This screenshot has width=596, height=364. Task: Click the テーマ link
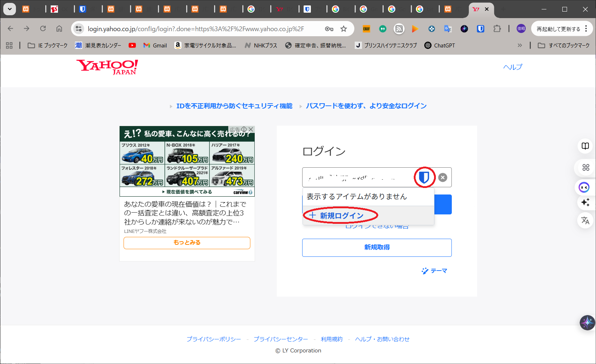[x=434, y=271]
